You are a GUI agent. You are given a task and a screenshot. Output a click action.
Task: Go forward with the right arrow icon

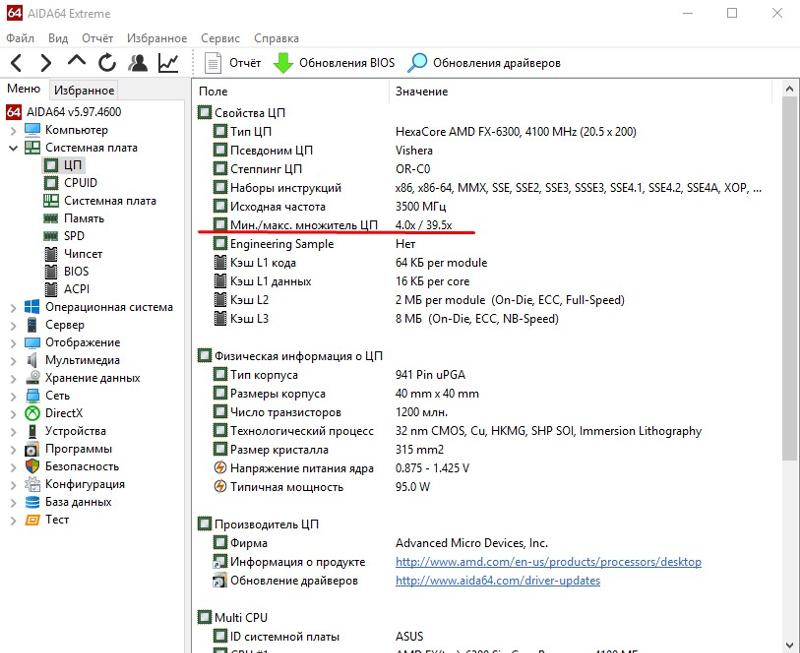pos(46,63)
